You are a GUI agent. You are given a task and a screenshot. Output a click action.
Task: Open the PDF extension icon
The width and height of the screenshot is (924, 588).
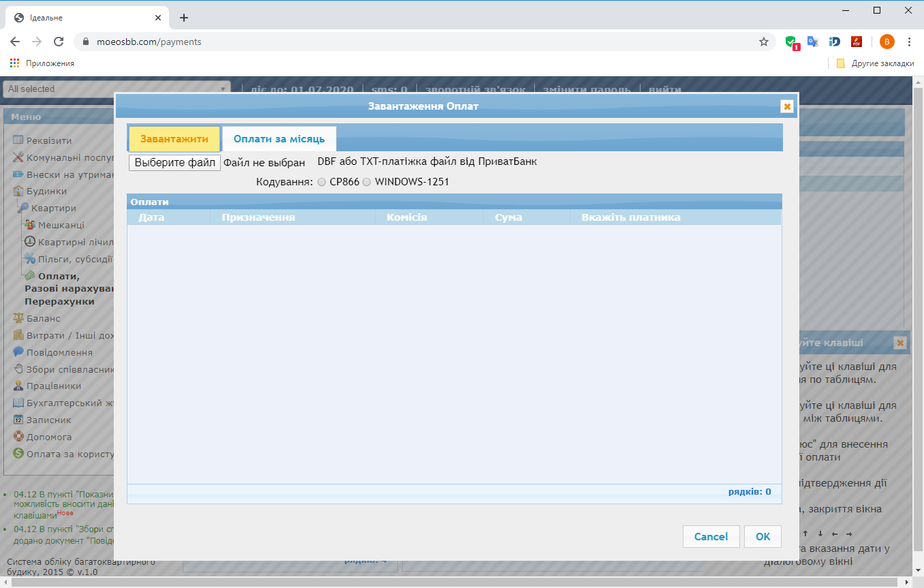click(x=857, y=42)
